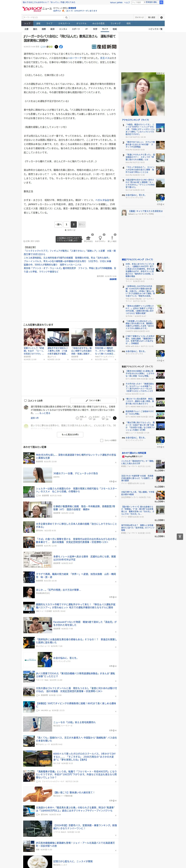Viewport: 186px width, 868px height.
Task: Go to the previous page 前へ
Action: pos(58,224)
